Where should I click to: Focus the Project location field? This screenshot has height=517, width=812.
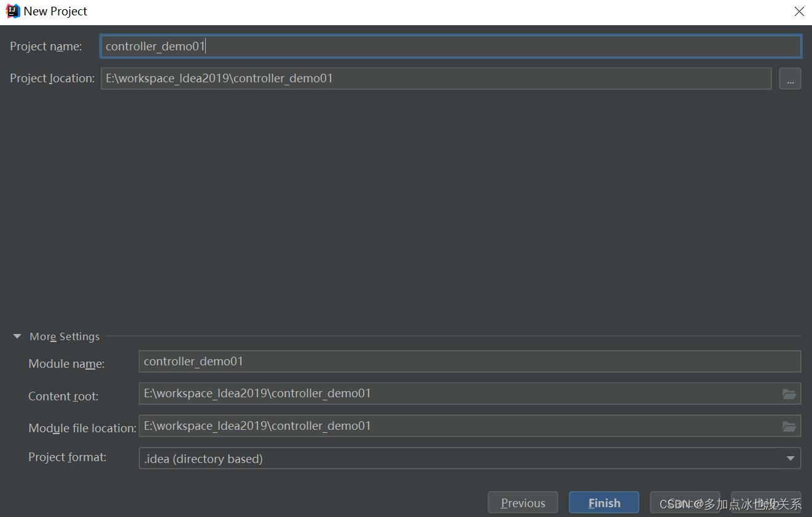tap(436, 79)
